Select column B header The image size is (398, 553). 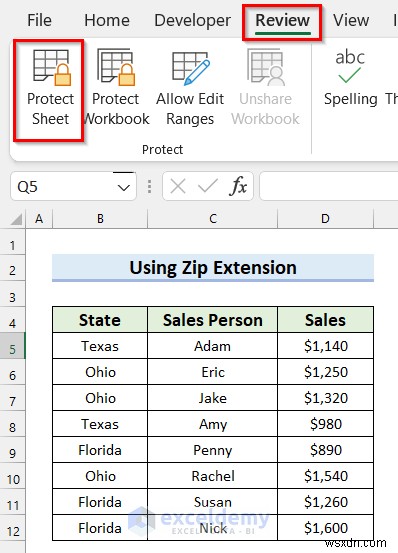click(x=100, y=219)
